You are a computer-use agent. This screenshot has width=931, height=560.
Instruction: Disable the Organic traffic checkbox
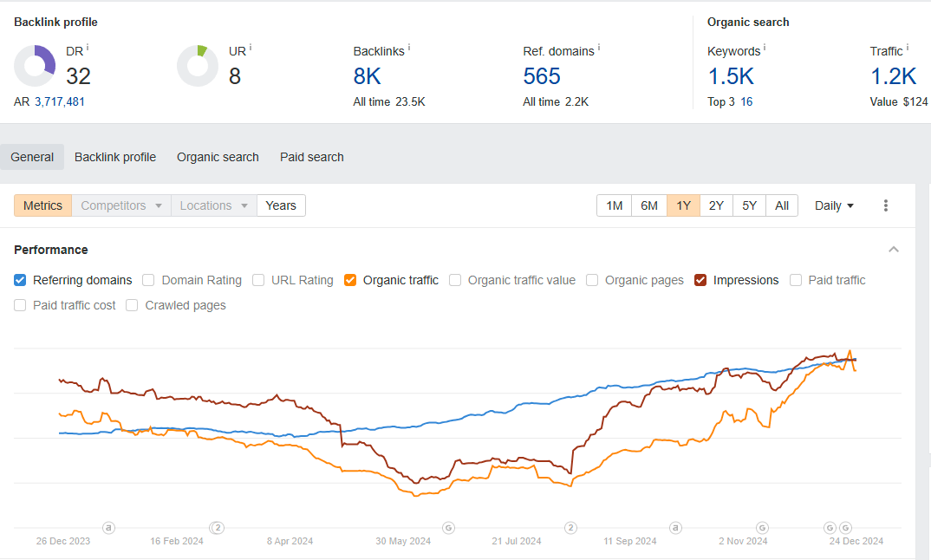(350, 280)
